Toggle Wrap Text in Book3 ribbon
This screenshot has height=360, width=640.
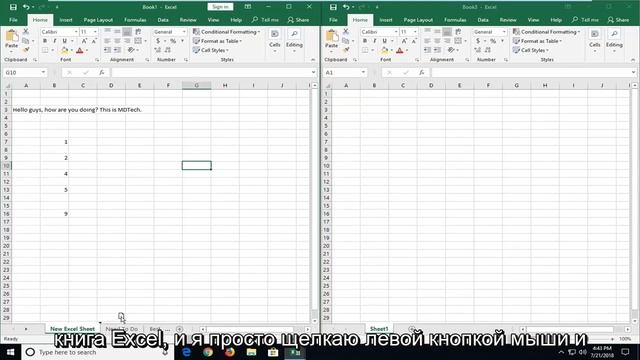pyautogui.click(x=458, y=31)
